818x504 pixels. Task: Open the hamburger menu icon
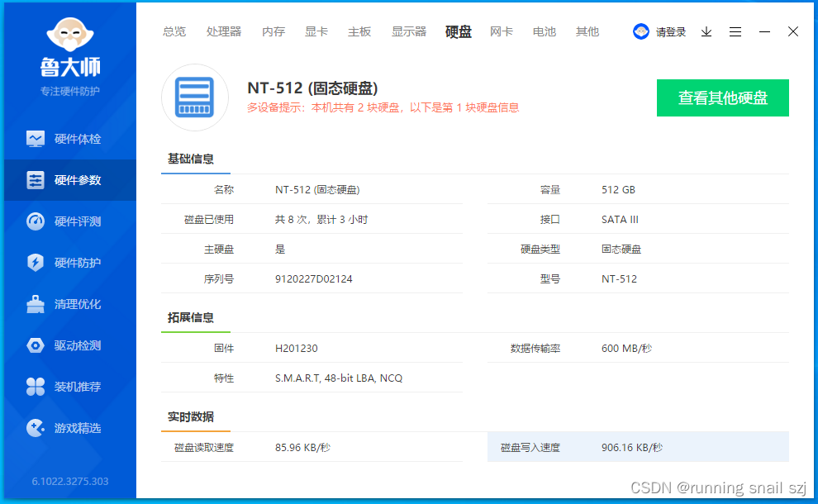click(x=735, y=32)
